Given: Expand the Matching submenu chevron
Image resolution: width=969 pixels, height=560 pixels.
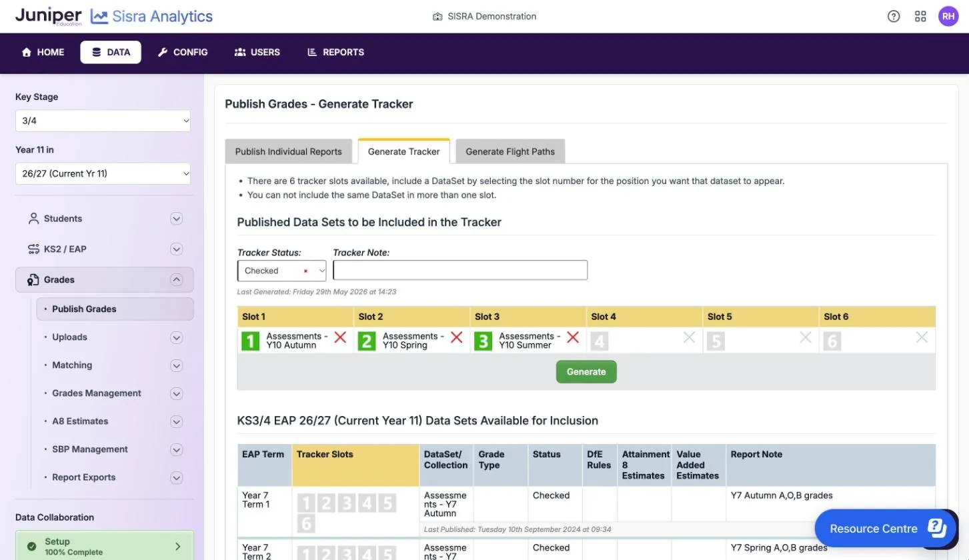Looking at the screenshot, I should (x=176, y=365).
